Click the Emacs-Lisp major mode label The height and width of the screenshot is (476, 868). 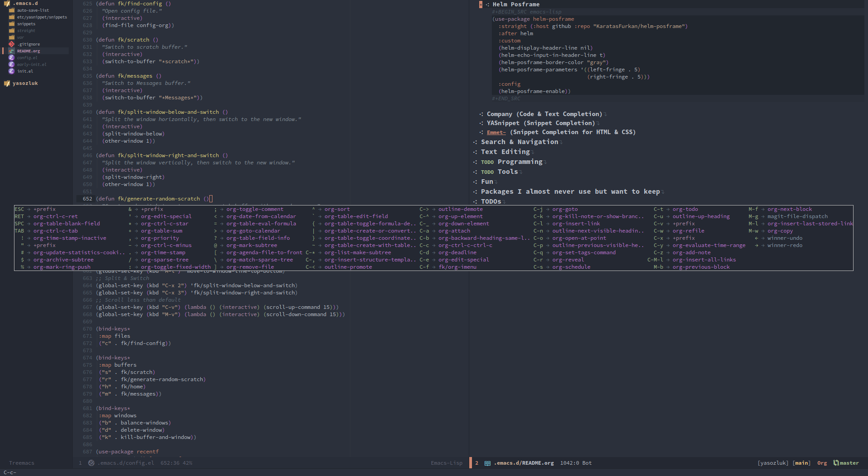click(x=447, y=463)
